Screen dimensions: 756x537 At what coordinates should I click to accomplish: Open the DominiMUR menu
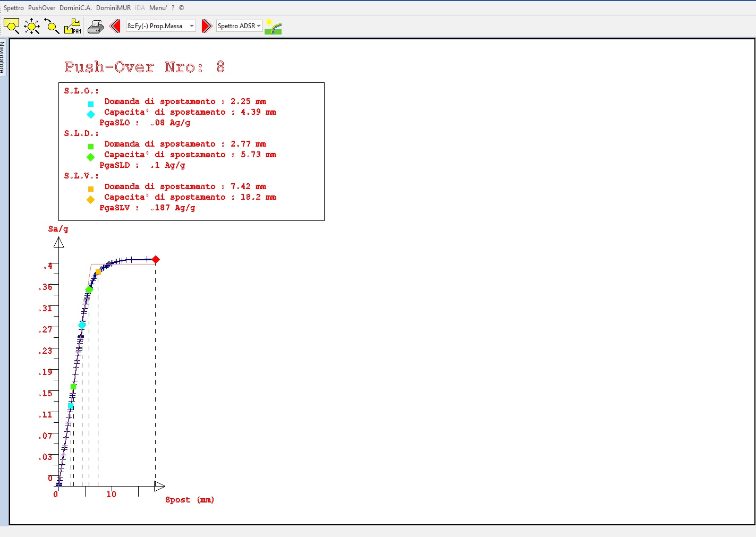(x=113, y=8)
